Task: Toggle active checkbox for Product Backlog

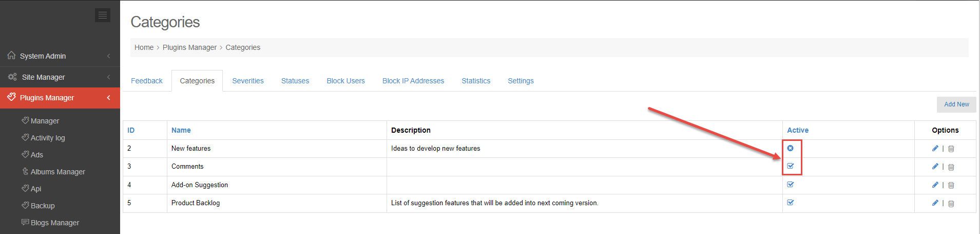Action: coord(791,203)
